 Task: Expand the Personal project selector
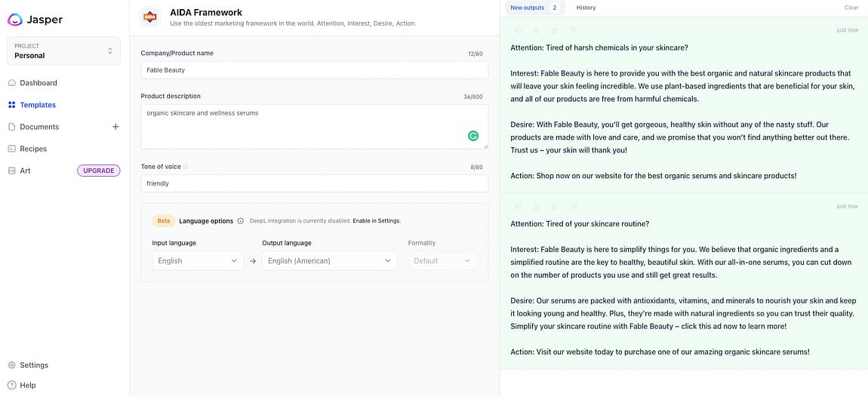pos(63,51)
